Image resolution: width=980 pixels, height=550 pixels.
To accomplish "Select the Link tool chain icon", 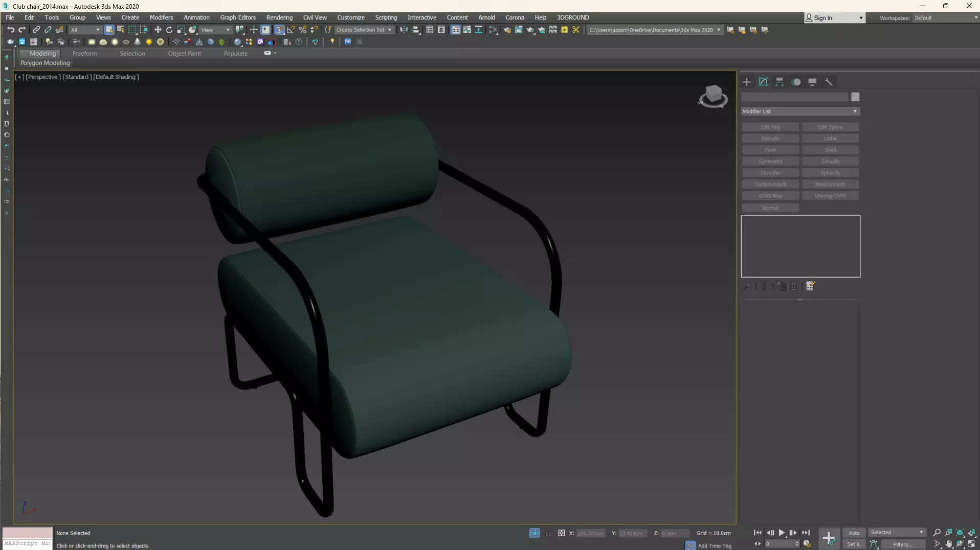I will point(36,30).
